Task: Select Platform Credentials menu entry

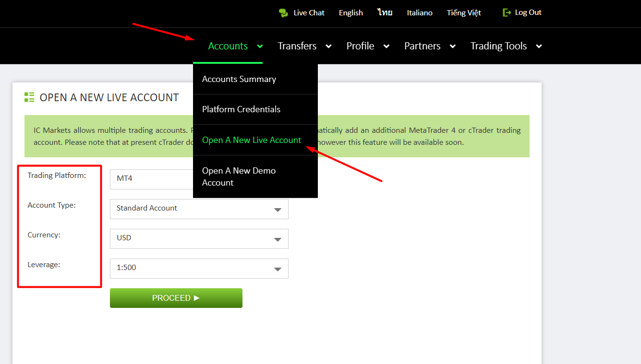Action: coord(255,109)
